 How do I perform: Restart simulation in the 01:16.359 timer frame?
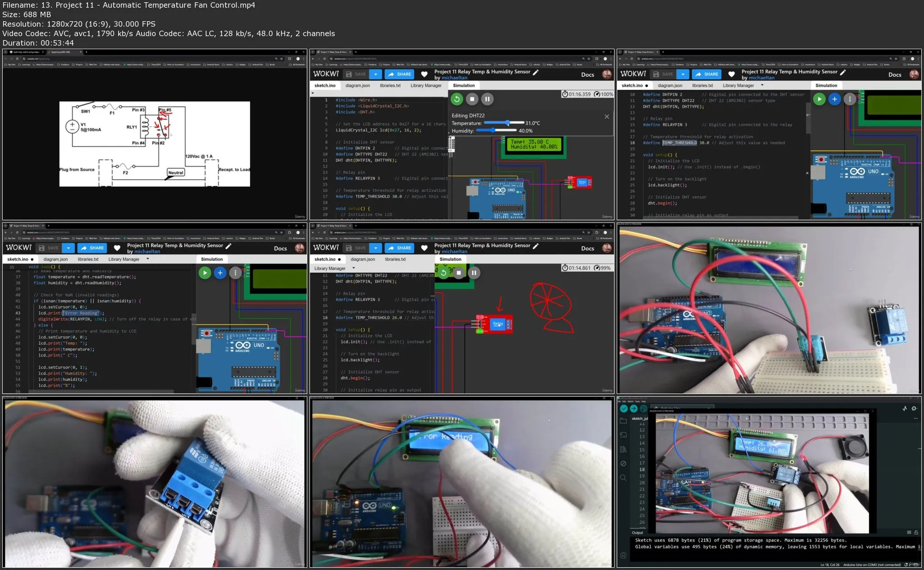tap(457, 99)
